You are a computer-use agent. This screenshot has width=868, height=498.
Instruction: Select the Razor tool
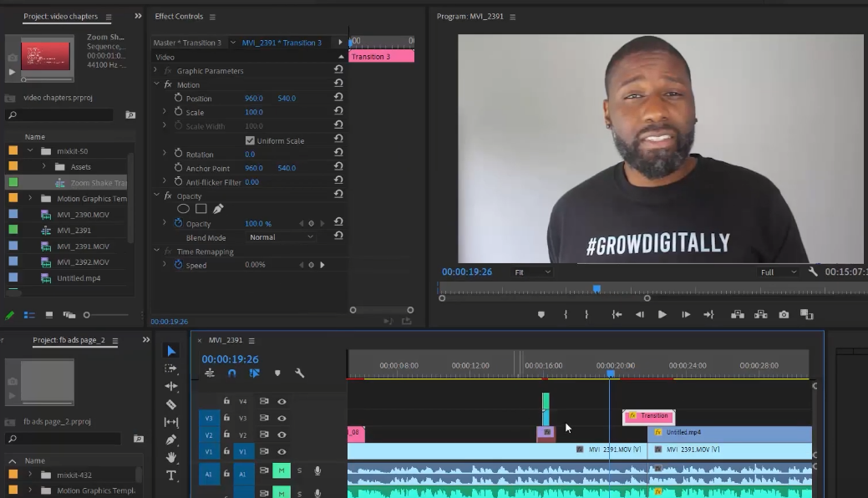171,404
